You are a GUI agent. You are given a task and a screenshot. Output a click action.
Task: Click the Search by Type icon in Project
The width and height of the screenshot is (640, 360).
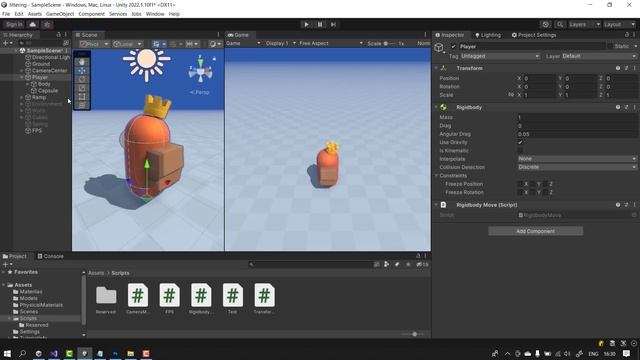(387, 264)
